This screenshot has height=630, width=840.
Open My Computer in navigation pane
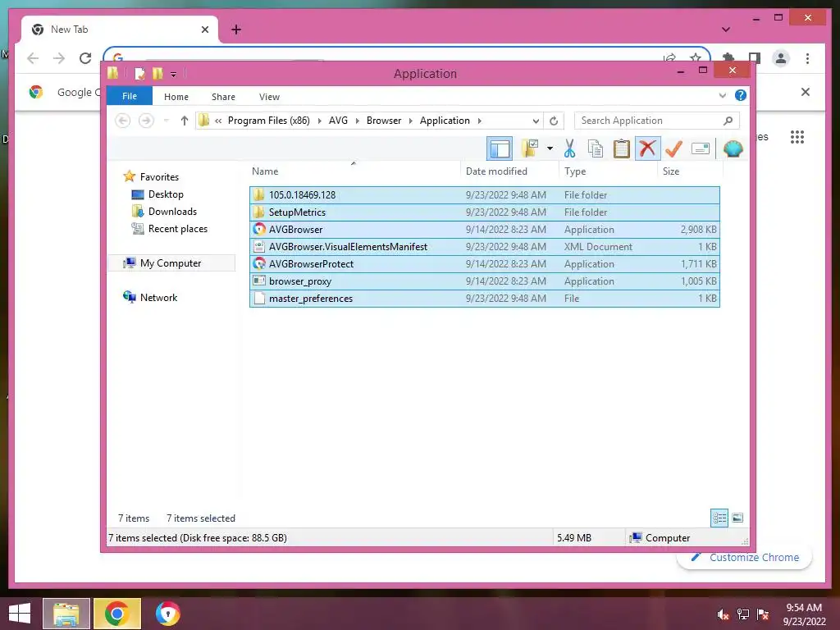pos(171,263)
